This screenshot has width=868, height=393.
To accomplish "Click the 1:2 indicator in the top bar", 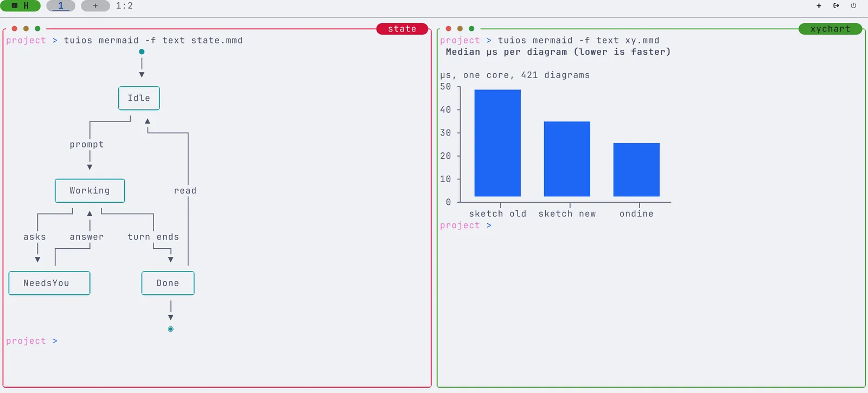I will 124,6.
